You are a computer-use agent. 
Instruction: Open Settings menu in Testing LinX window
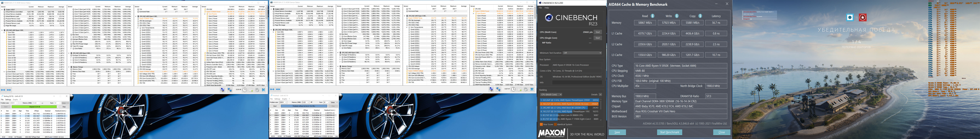click(x=8, y=100)
